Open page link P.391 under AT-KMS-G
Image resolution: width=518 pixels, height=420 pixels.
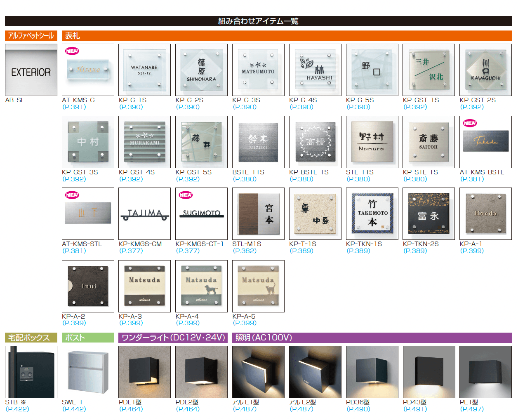click(x=74, y=107)
